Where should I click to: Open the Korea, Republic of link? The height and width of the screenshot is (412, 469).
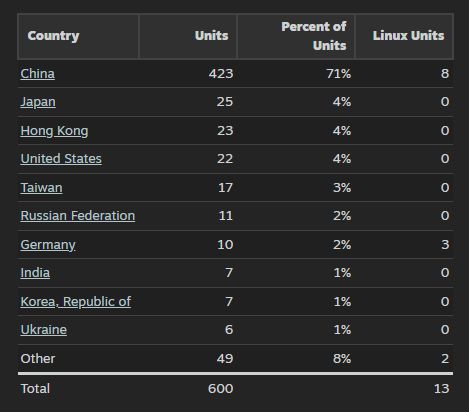tap(76, 302)
